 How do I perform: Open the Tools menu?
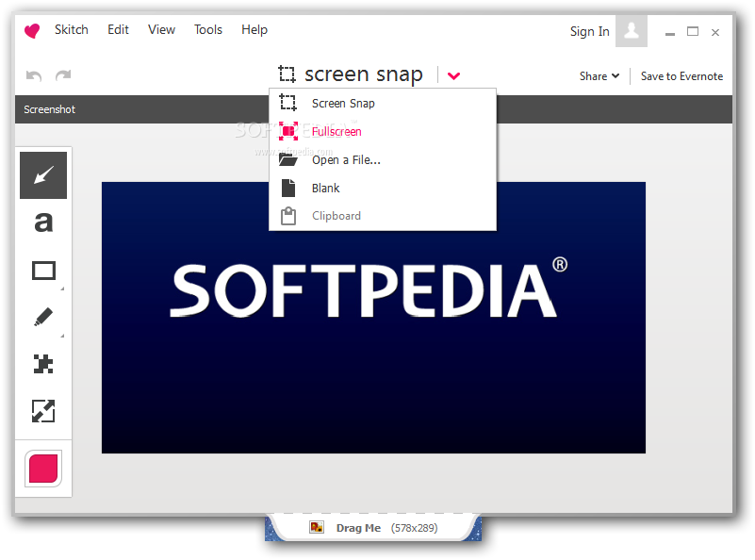pos(208,30)
